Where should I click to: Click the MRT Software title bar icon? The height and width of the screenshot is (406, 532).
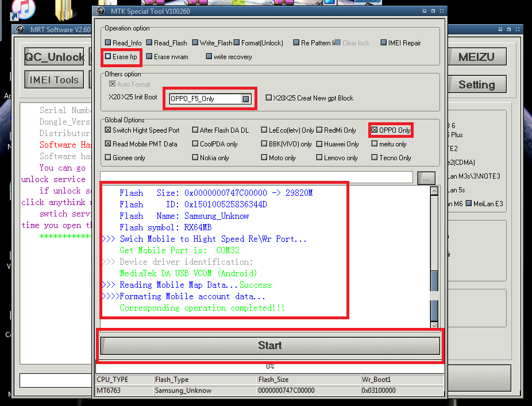pyautogui.click(x=20, y=29)
